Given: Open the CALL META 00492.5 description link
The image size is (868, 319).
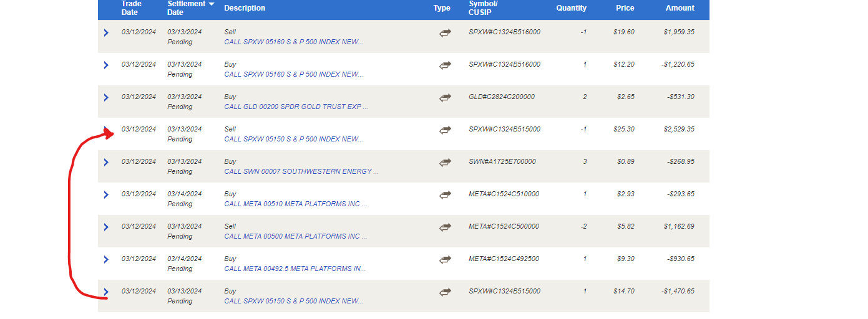Looking at the screenshot, I should 295,269.
